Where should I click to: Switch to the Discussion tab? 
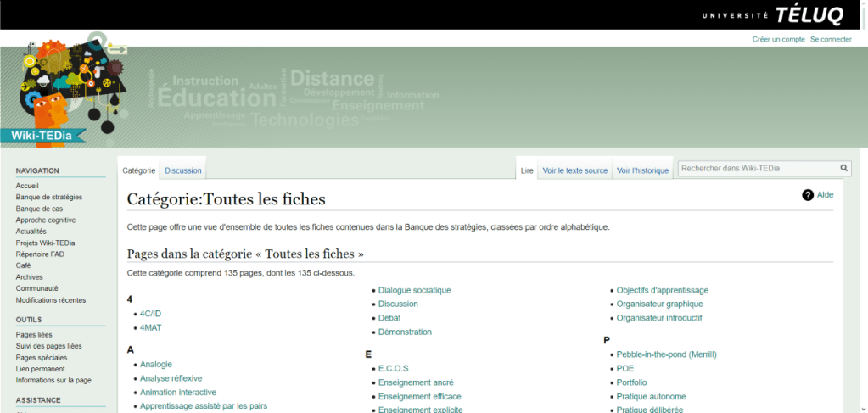[183, 170]
